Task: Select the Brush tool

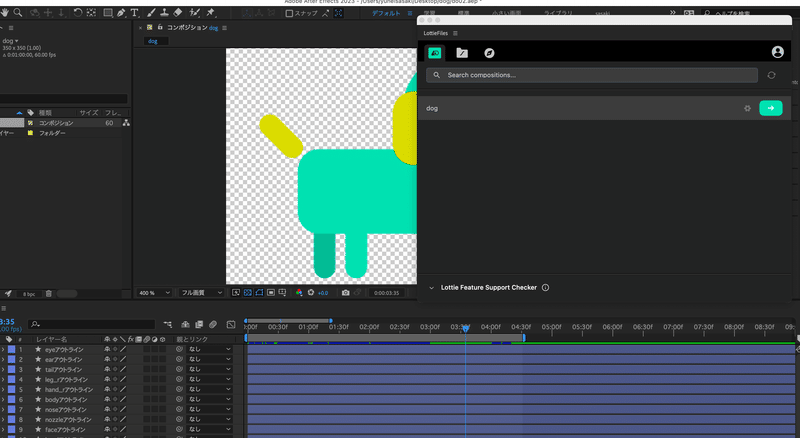Action: tap(152, 12)
